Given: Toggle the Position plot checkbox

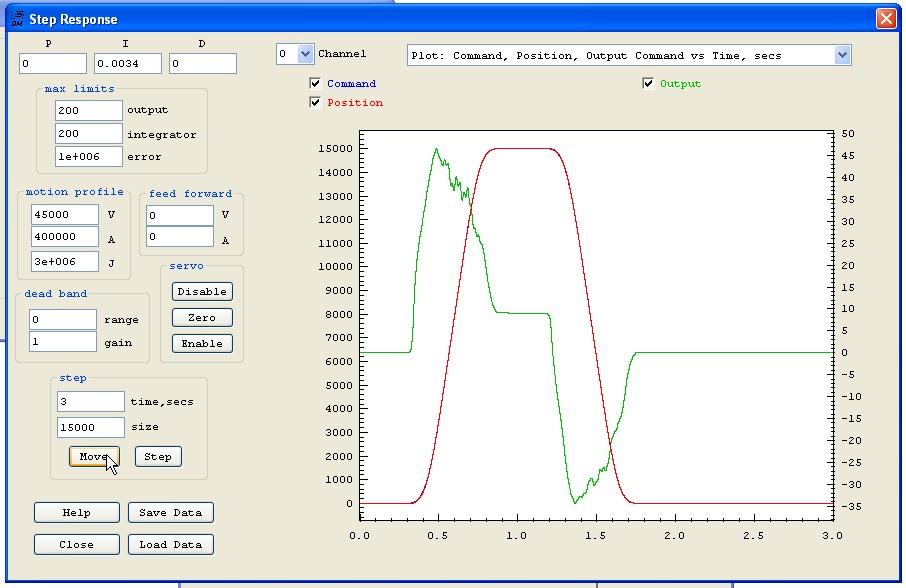Looking at the screenshot, I should (316, 103).
